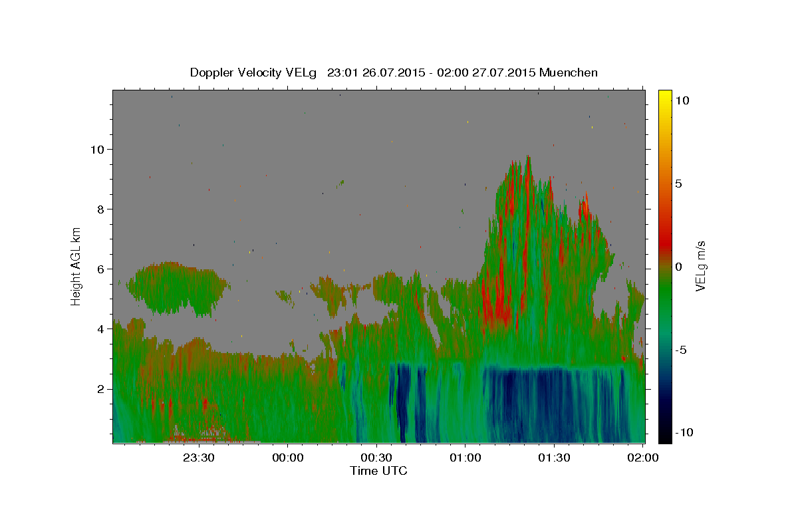Image resolution: width=798 pixels, height=532 pixels.
Task: Click the isolated cloud patch near 23:20 at 5.5 km
Action: tap(178, 288)
